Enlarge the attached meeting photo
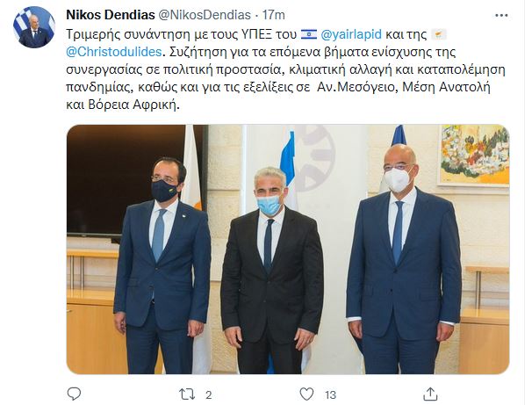The height and width of the screenshot is (405, 532). 288,250
